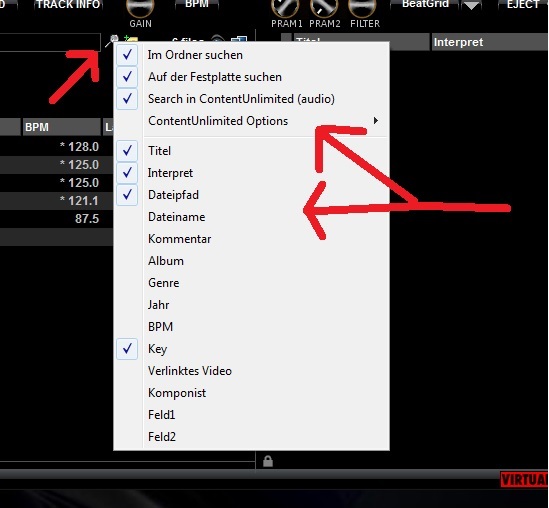Click the TRACK INFO button

click(x=68, y=5)
